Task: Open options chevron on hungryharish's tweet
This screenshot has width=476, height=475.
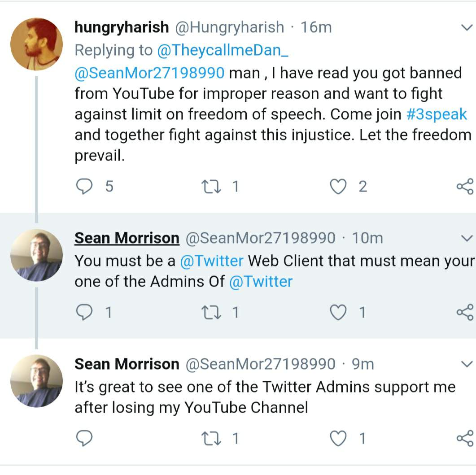Action: 467,28
